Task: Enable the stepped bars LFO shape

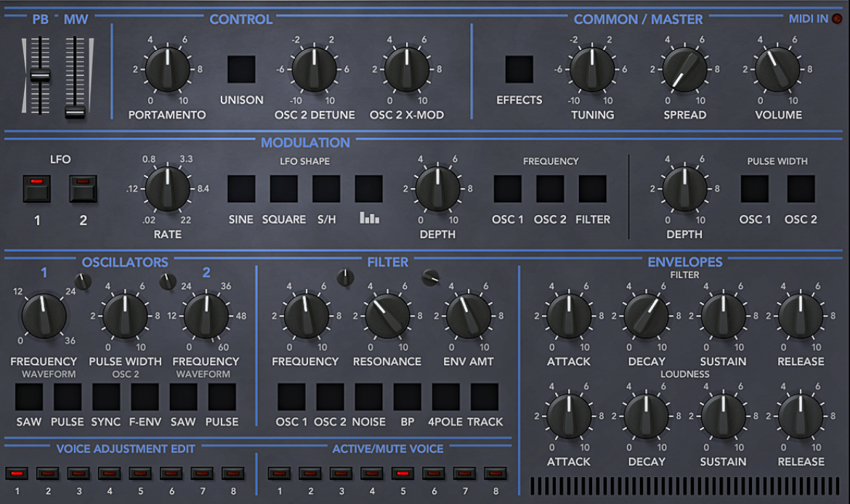Action: click(368, 189)
